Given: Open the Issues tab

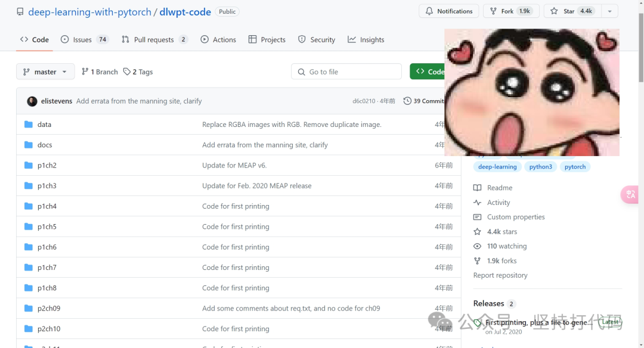Looking at the screenshot, I should [84, 40].
